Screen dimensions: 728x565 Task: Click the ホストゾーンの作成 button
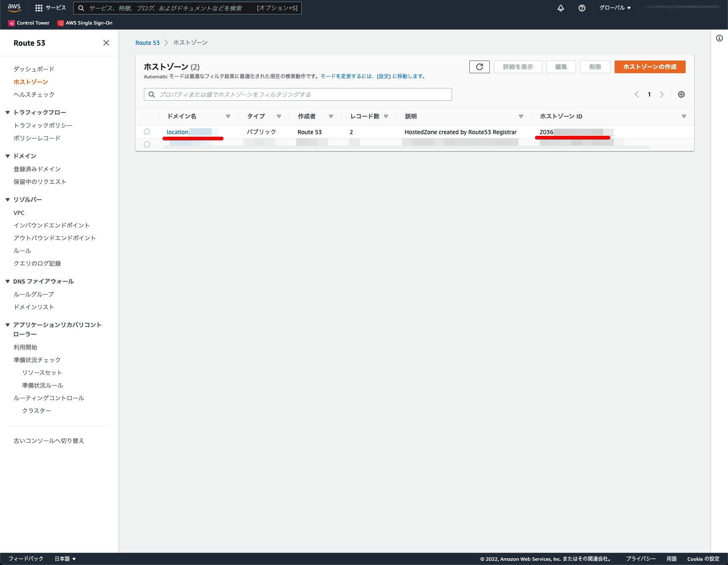pyautogui.click(x=650, y=67)
